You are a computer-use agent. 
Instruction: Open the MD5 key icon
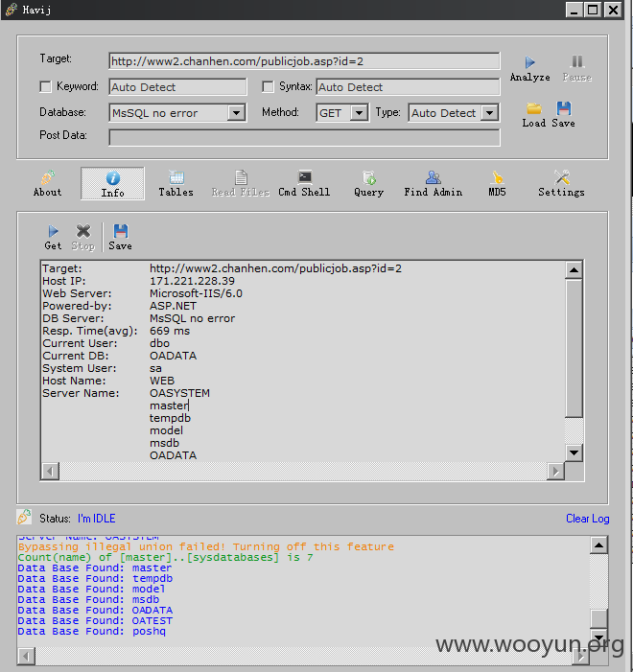click(x=497, y=177)
